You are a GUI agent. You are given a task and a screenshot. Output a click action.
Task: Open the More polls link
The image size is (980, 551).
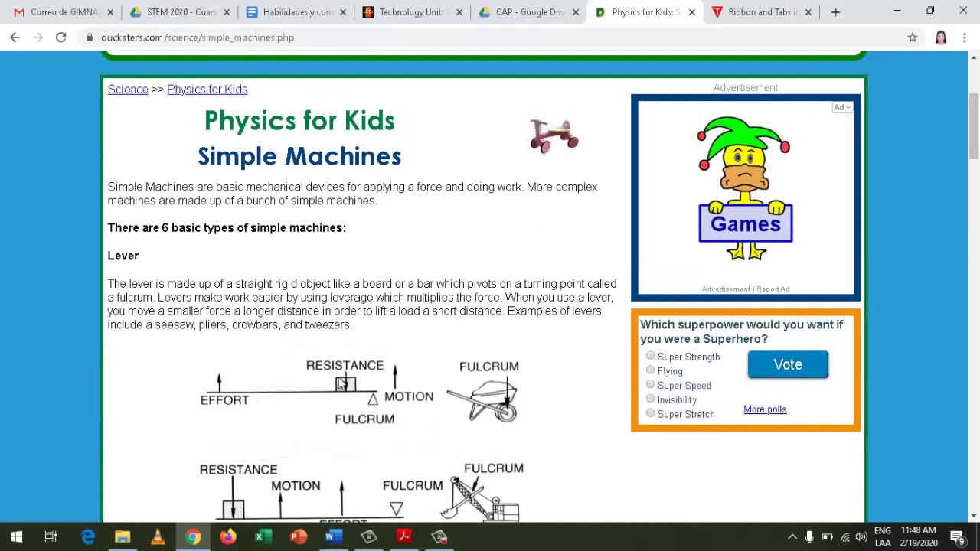pyautogui.click(x=765, y=409)
